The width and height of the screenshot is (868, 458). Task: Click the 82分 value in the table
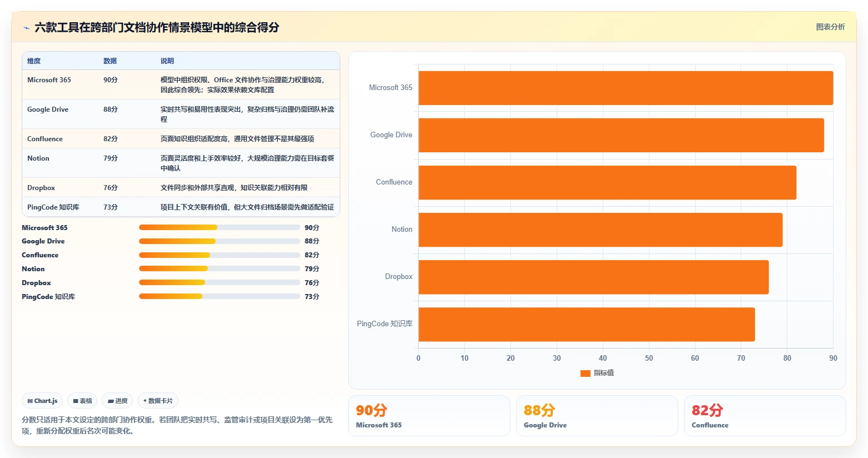111,139
